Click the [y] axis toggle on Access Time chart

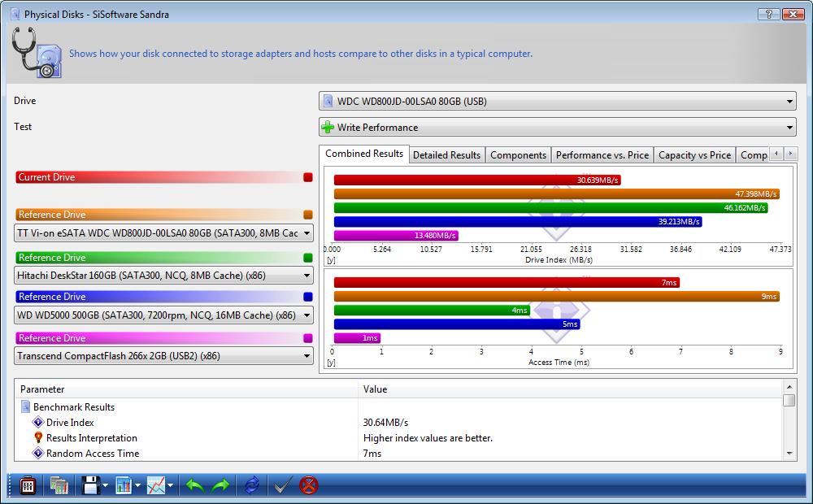click(332, 363)
